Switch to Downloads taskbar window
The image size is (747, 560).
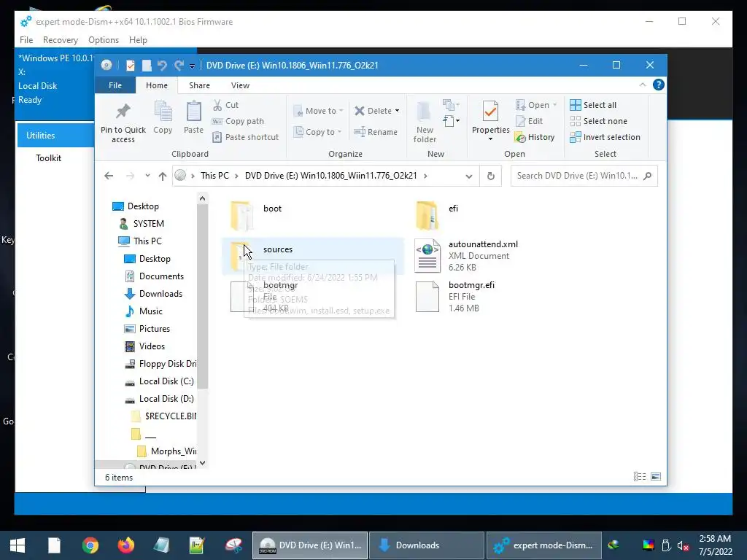point(426,545)
